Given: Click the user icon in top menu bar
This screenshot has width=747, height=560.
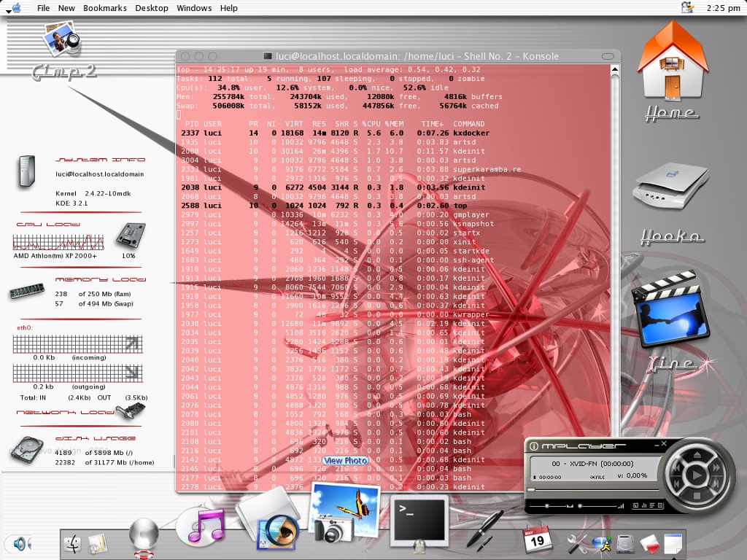Looking at the screenshot, I should 687,7.
